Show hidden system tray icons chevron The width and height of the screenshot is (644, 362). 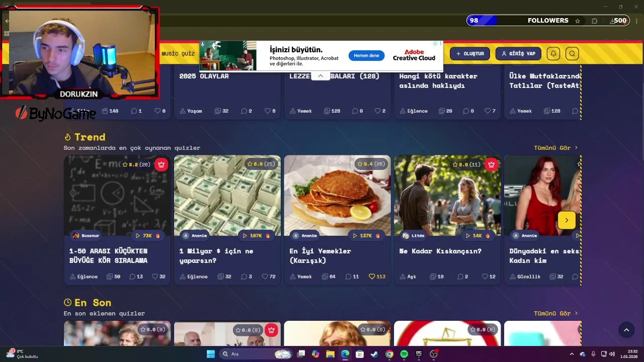click(x=572, y=354)
